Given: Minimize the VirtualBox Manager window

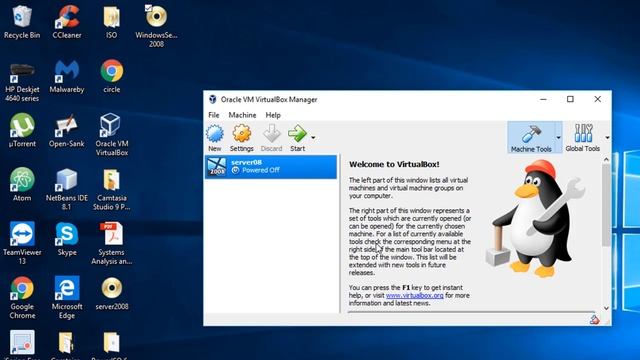Looking at the screenshot, I should pyautogui.click(x=543, y=99).
